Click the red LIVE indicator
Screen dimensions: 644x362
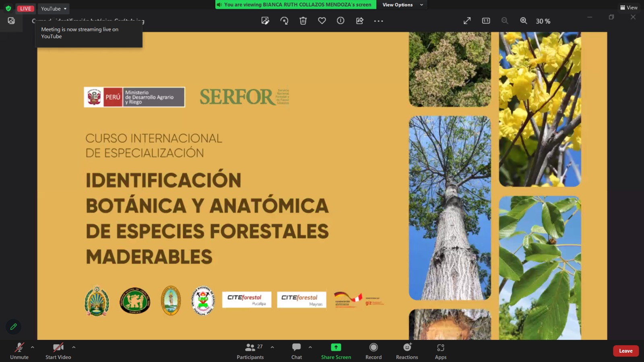(25, 8)
